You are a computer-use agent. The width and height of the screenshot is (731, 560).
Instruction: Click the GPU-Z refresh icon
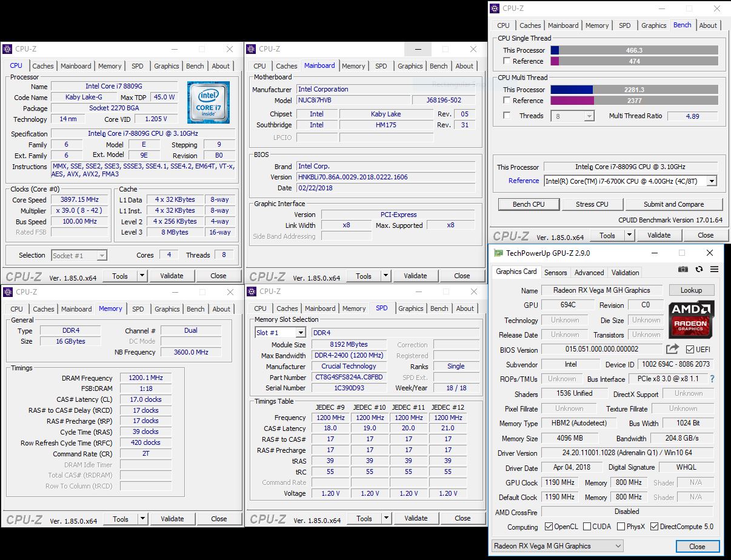point(699,270)
